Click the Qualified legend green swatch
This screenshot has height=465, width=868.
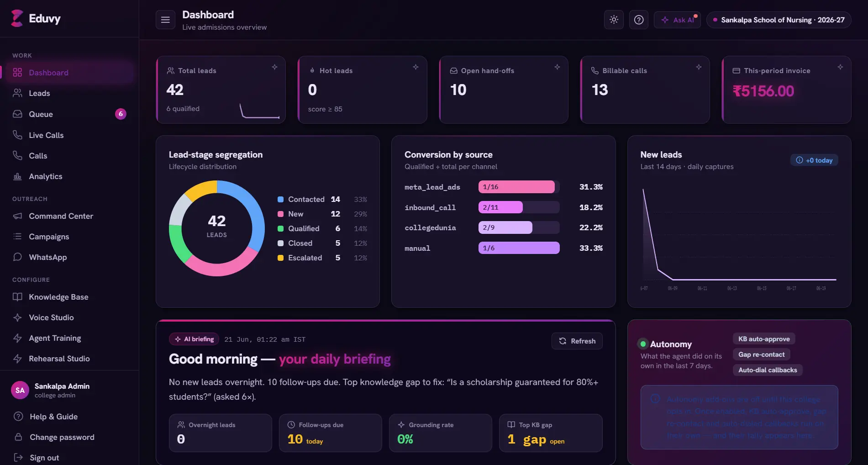(280, 229)
